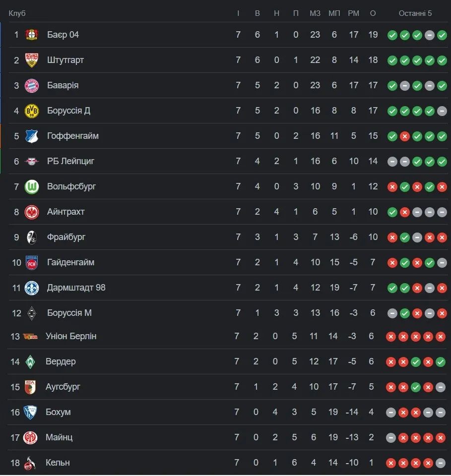This screenshot has height=476, width=451.
Task: Click the Баєр 04 club logo
Action: click(32, 35)
